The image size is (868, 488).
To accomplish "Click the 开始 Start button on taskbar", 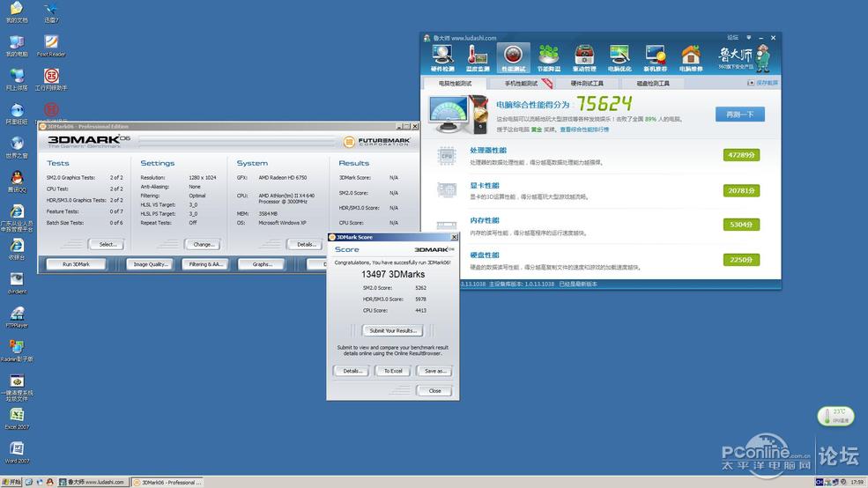I will coord(11,482).
